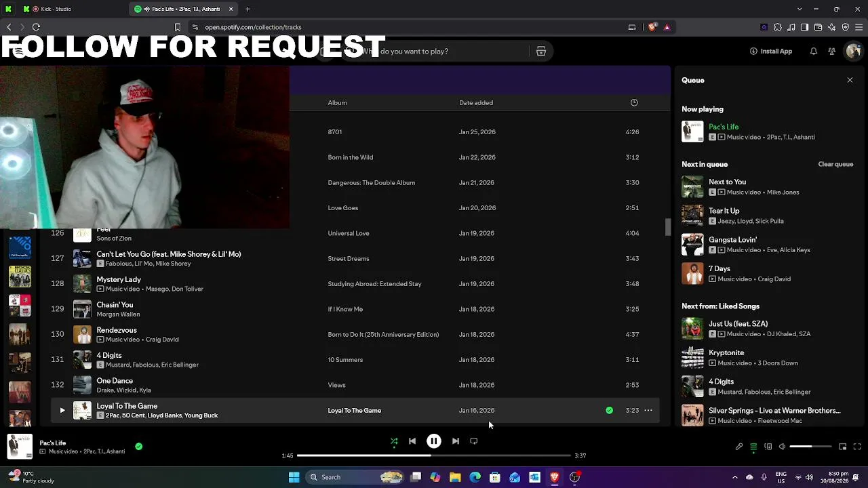The image size is (868, 488).
Task: Click the Browse icon in search bar
Action: 541,52
